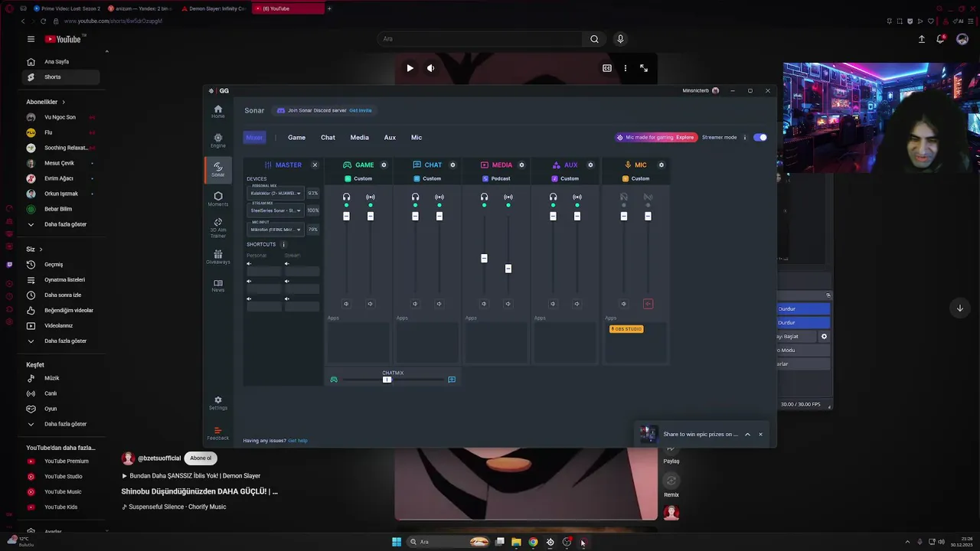
Task: Mute GAME personal mix speaker button
Action: pos(346,304)
